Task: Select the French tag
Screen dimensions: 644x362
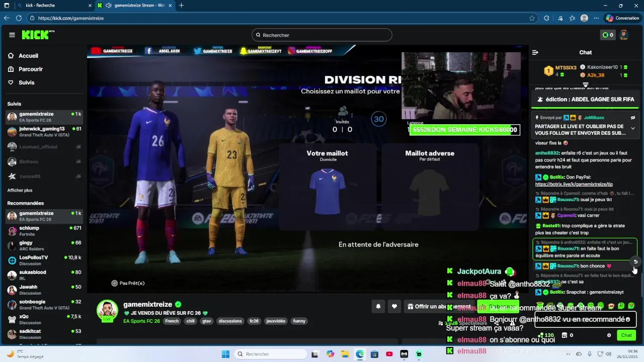Action: (x=172, y=321)
